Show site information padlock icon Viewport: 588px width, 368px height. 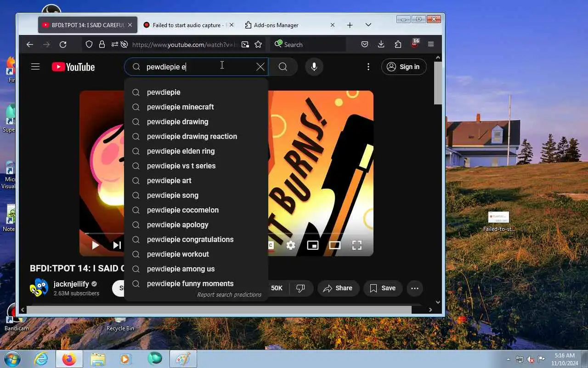[x=102, y=45]
